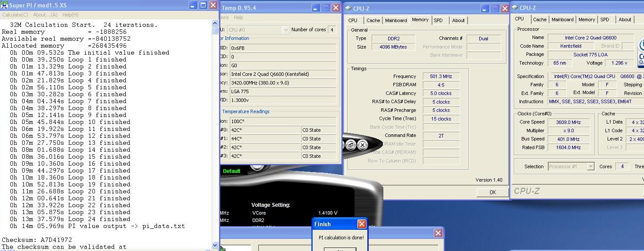Open the Calculate(C) menu in Super PI

15,15
